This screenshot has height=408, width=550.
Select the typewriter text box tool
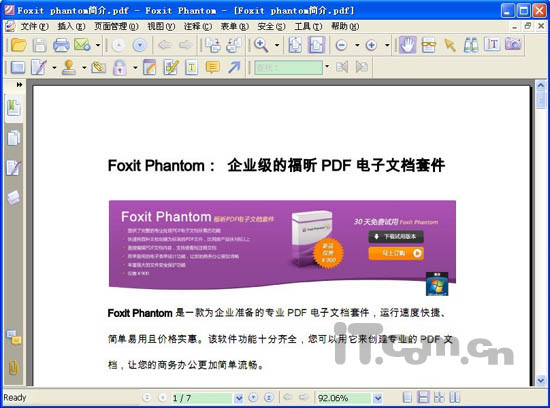tap(192, 67)
